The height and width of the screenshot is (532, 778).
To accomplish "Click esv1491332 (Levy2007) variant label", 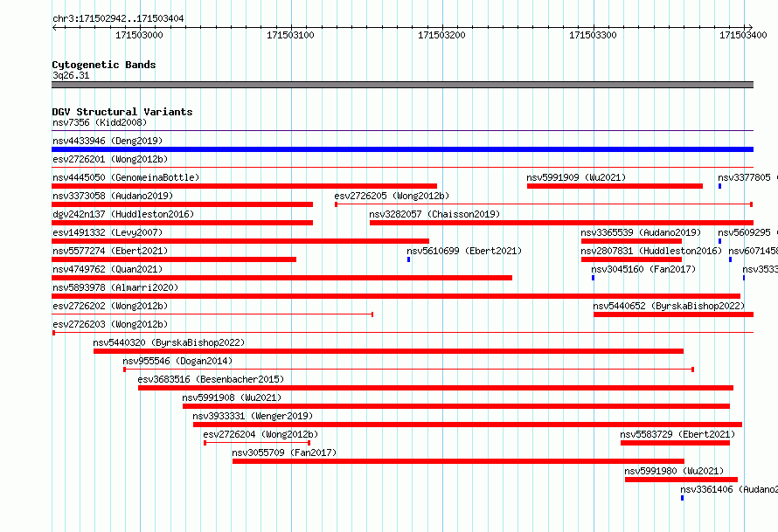I will tap(108, 232).
